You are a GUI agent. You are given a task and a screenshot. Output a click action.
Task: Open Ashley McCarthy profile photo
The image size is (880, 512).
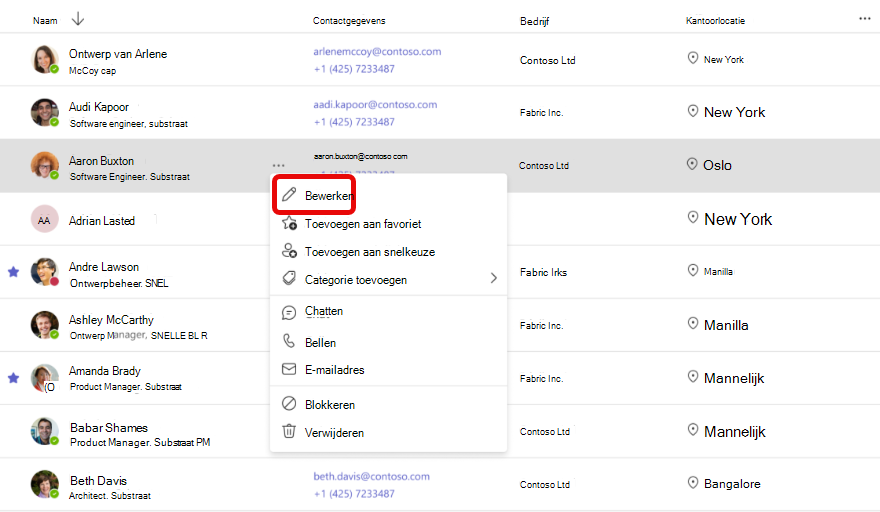click(x=44, y=325)
